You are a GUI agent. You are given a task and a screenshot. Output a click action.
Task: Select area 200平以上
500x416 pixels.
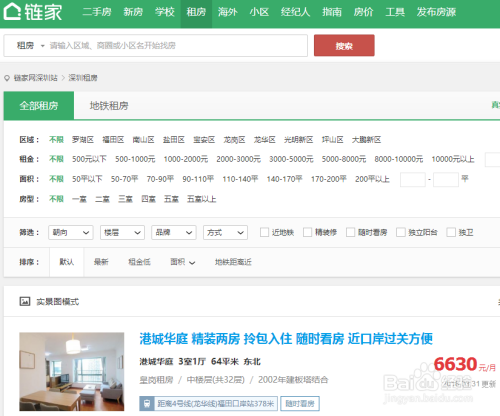pos(372,179)
